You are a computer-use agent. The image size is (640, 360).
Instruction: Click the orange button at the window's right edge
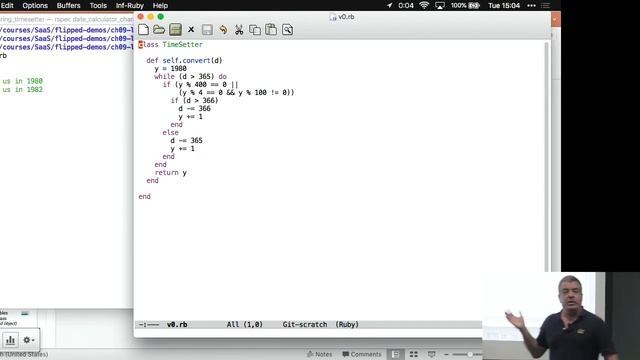coord(556,19)
